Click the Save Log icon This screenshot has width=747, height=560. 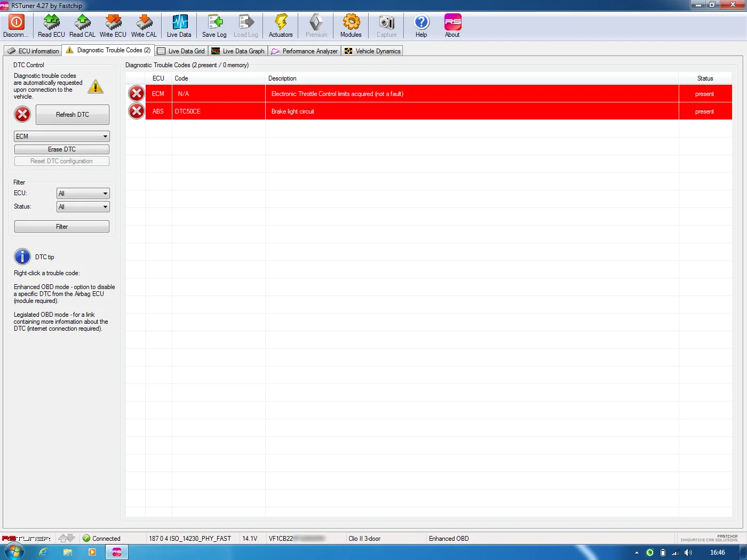214,22
